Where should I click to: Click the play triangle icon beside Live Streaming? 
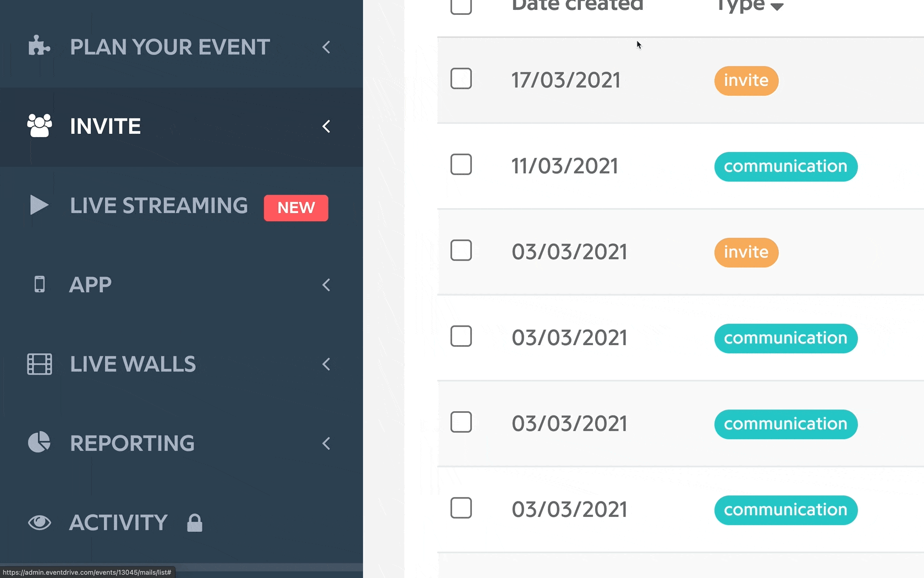coord(39,205)
